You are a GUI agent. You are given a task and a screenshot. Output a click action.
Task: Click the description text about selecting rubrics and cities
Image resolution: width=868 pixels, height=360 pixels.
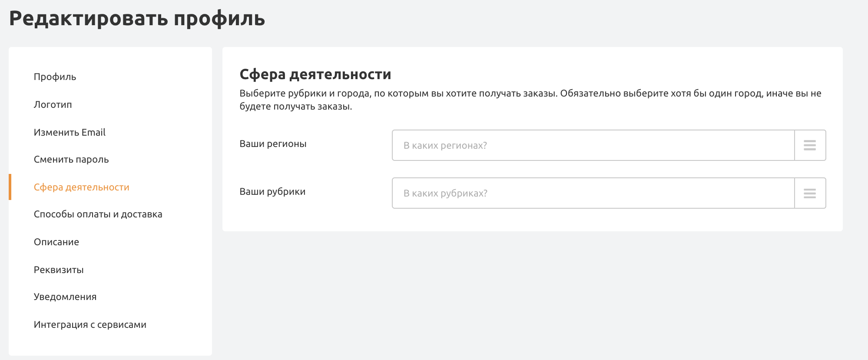[x=530, y=100]
